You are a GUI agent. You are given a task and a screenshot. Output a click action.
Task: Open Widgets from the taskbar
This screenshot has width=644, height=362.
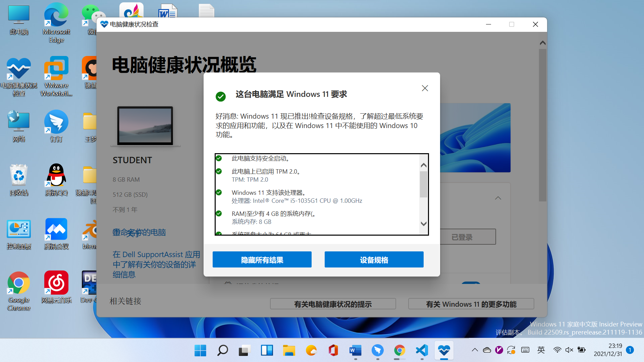coord(267,350)
